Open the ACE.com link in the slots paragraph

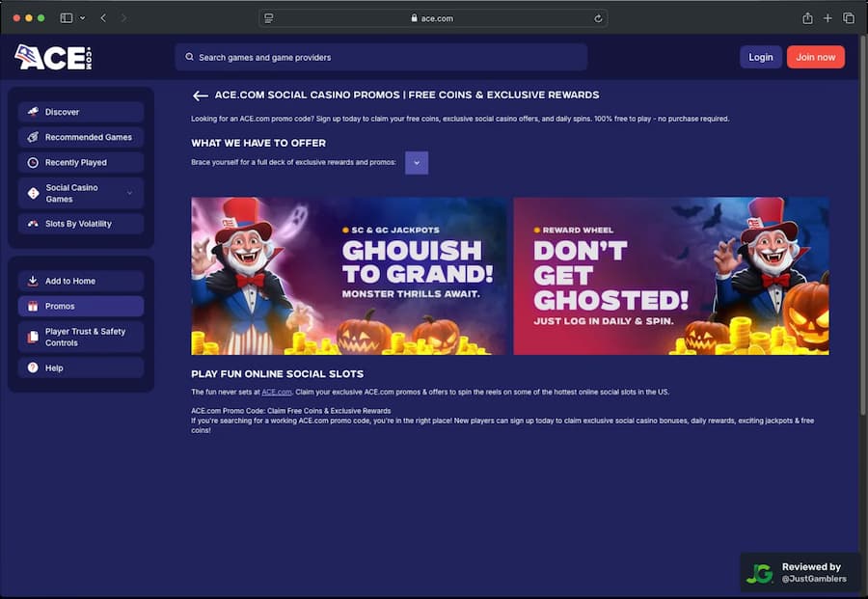click(277, 392)
